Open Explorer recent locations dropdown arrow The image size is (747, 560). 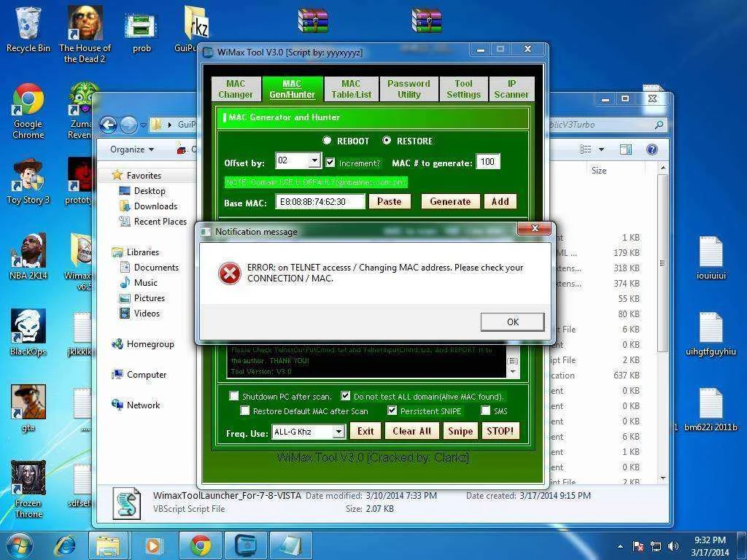pos(144,125)
